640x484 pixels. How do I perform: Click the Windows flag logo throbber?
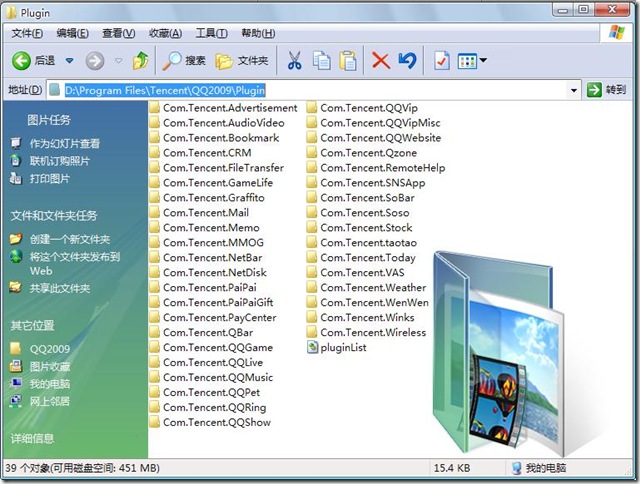pos(616,33)
